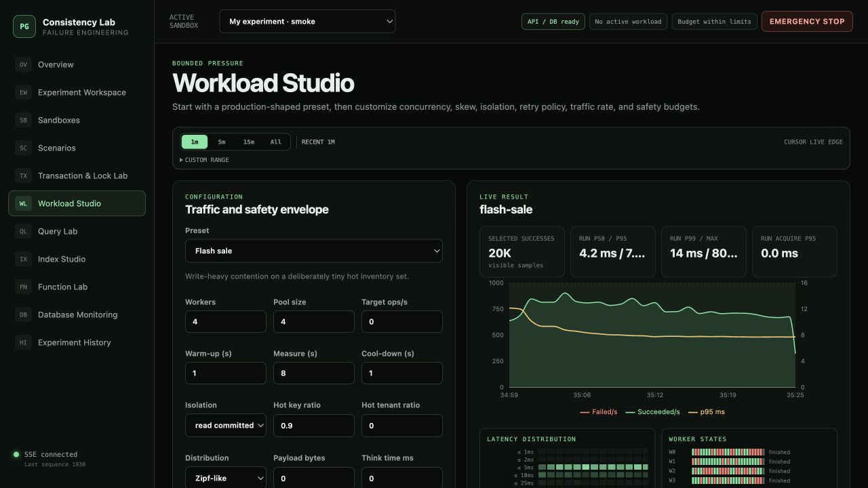Click the TX icon beside Transaction & Lock Lab

point(24,176)
